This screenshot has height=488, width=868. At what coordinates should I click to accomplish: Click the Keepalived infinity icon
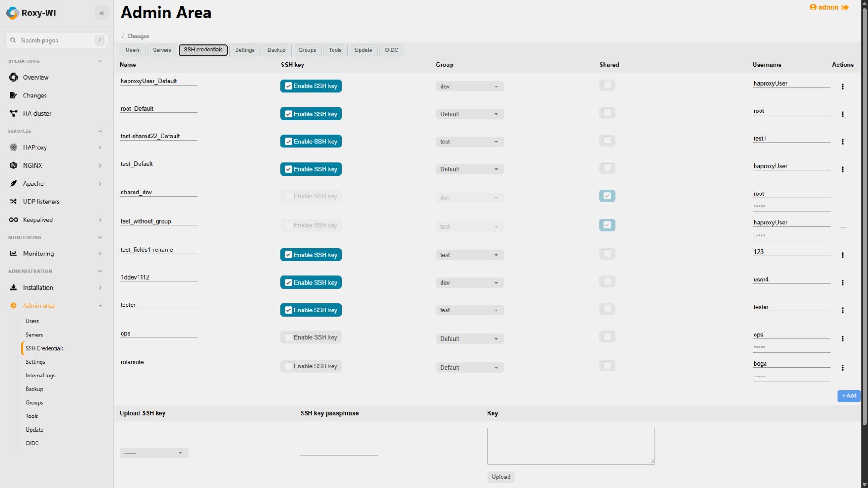click(x=13, y=220)
